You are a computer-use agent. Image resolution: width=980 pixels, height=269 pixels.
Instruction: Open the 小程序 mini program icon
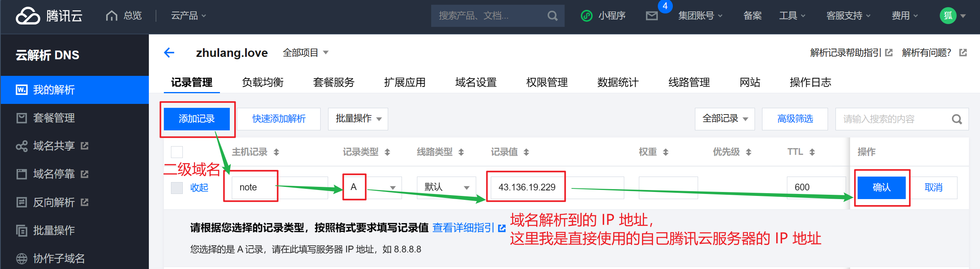[x=587, y=16]
